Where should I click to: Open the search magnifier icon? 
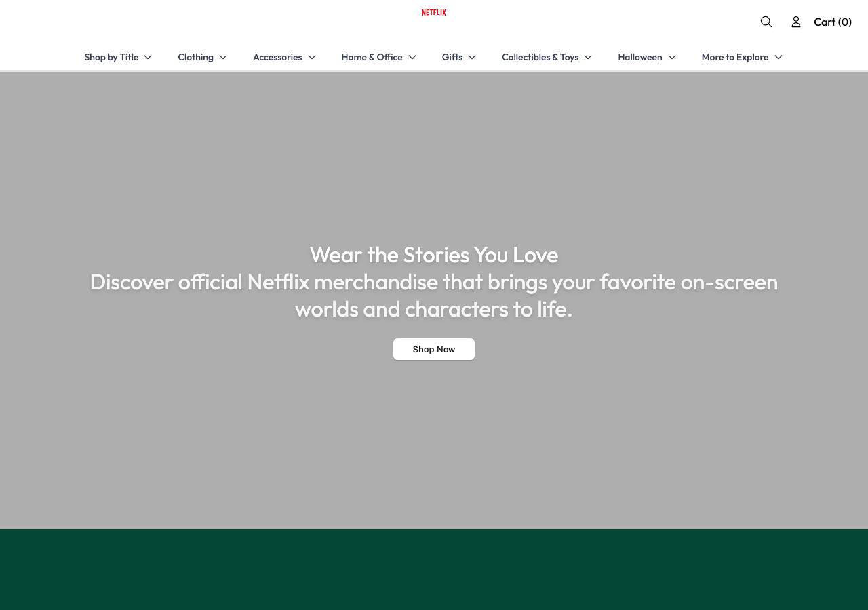click(x=766, y=22)
